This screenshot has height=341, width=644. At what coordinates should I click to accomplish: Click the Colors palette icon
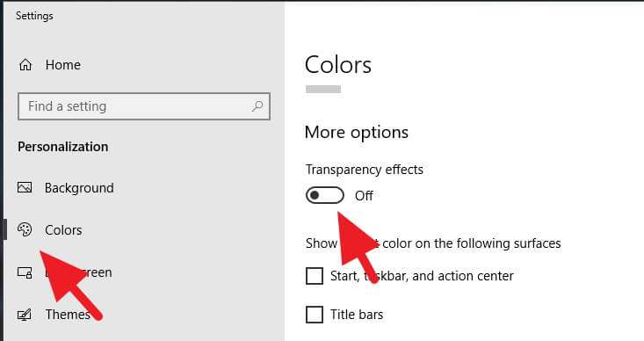(25, 229)
